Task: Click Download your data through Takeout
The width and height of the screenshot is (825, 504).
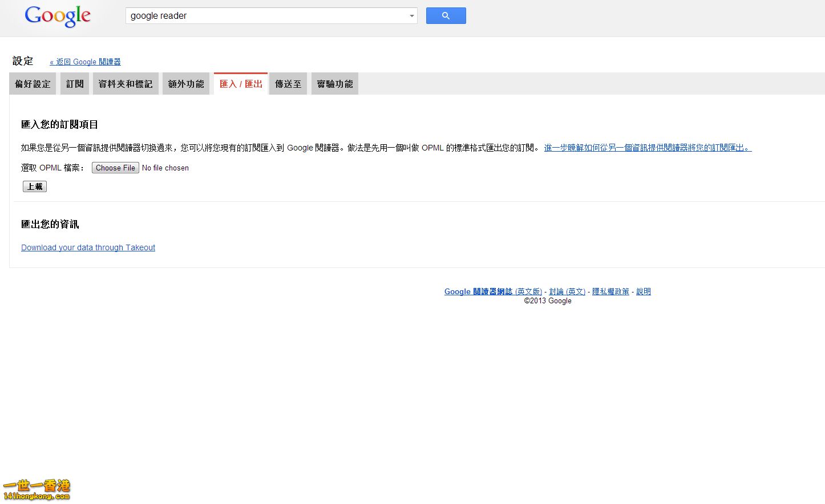Action: point(88,247)
